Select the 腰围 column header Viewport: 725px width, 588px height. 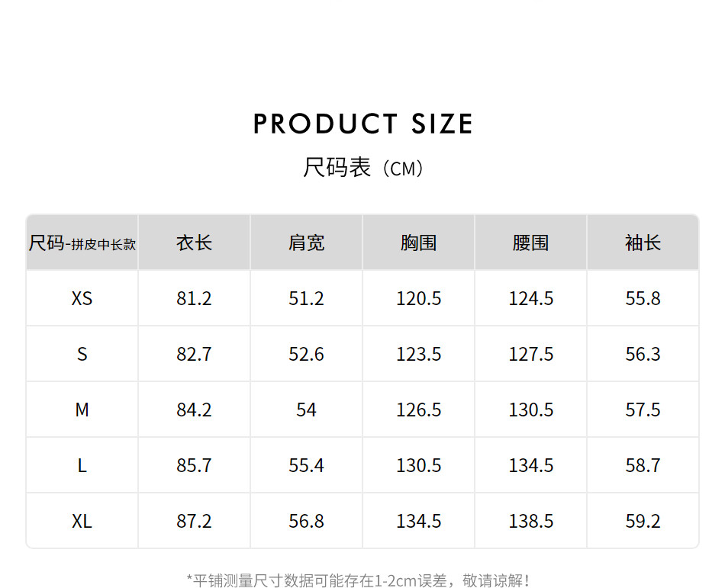pyautogui.click(x=530, y=243)
